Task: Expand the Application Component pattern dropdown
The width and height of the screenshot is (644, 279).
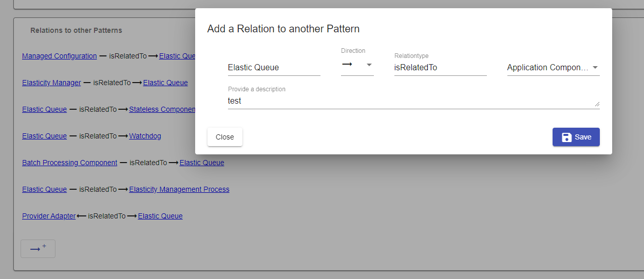Action: click(x=553, y=67)
